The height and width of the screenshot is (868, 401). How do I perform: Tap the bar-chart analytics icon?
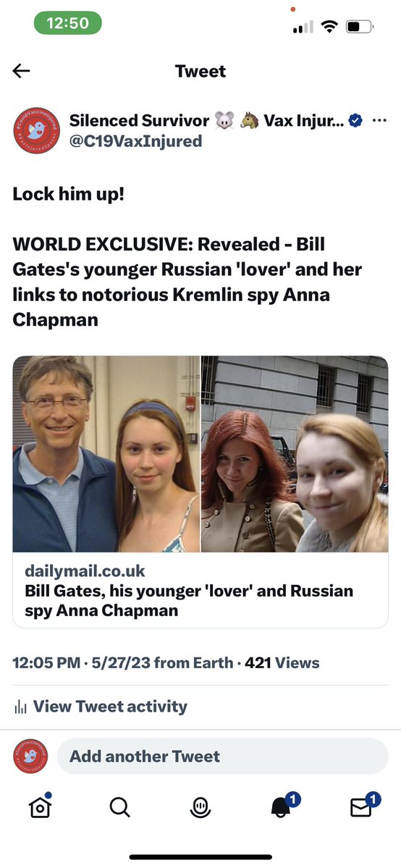[x=20, y=707]
